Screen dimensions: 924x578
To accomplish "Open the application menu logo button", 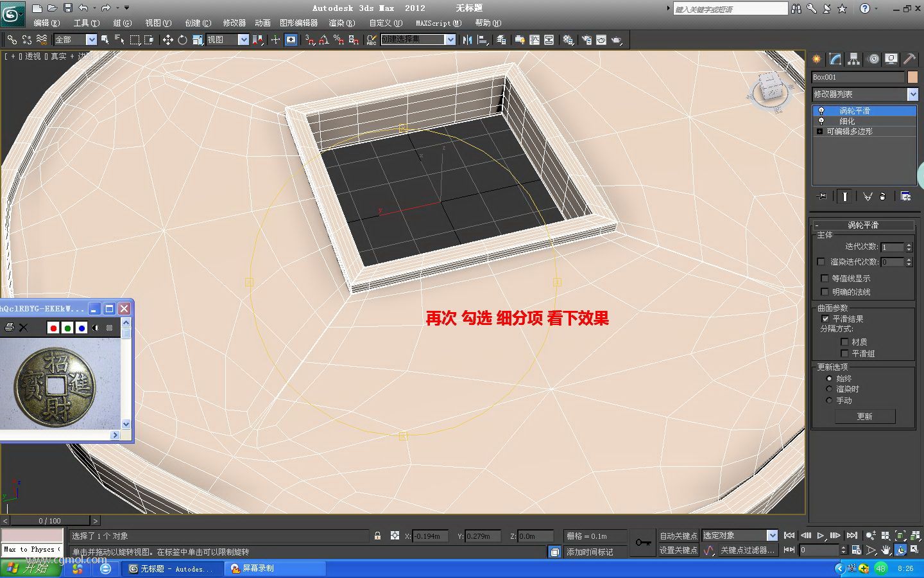I will point(13,13).
